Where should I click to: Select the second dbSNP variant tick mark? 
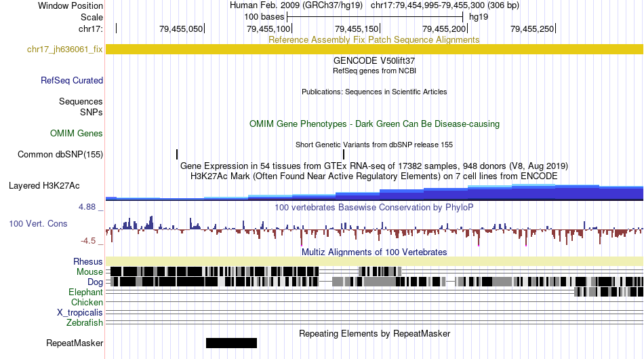tap(344, 154)
